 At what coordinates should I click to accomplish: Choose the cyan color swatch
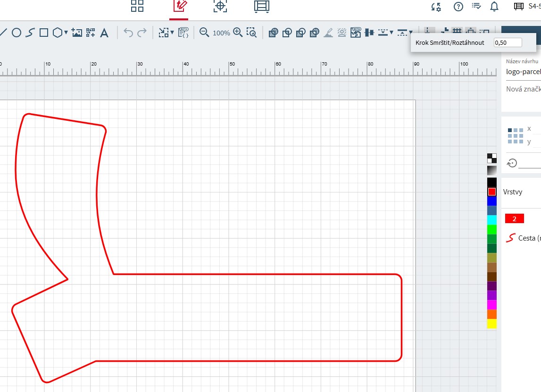(492, 220)
